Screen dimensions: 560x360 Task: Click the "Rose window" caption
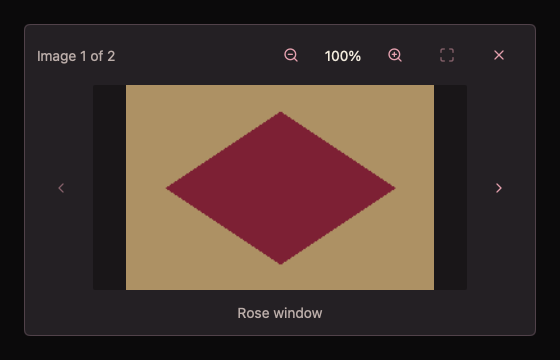(x=280, y=313)
